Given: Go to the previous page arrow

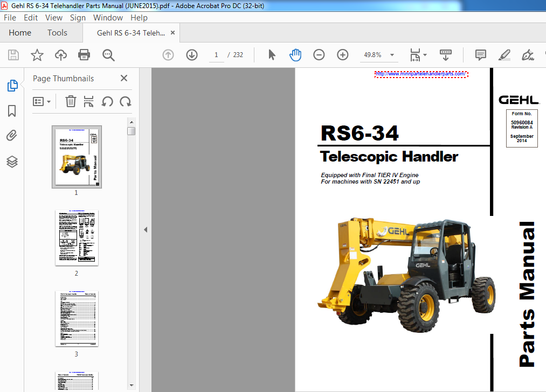Looking at the screenshot, I should (x=168, y=55).
